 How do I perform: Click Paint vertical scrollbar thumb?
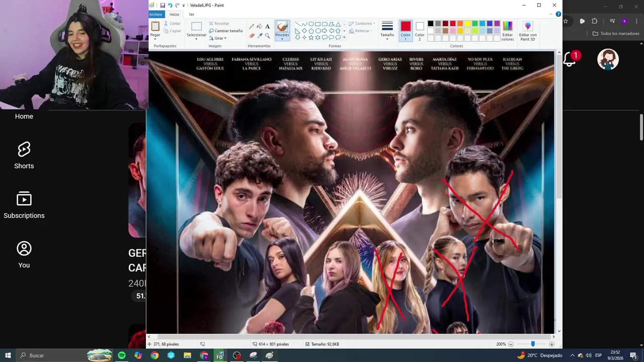point(559,127)
